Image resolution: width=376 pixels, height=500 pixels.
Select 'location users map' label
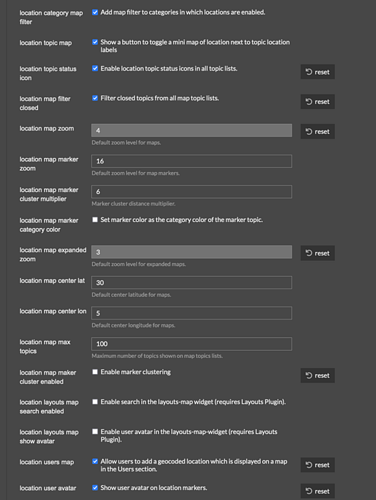tap(47, 462)
